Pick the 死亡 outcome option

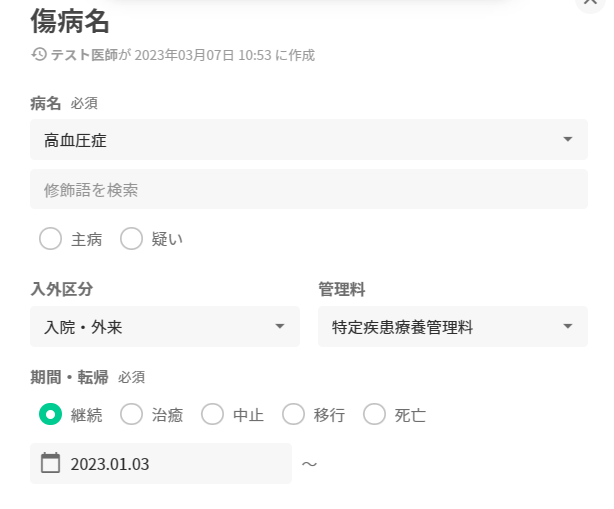(x=375, y=414)
